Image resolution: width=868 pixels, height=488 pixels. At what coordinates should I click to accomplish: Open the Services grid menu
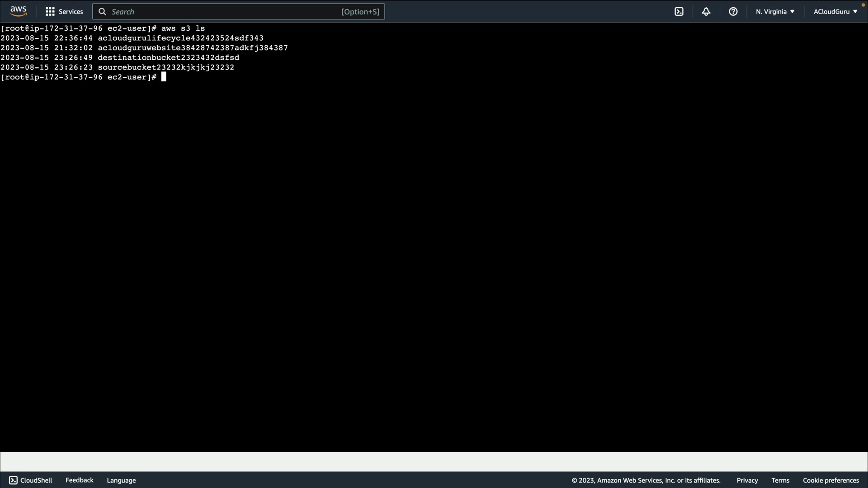(64, 12)
